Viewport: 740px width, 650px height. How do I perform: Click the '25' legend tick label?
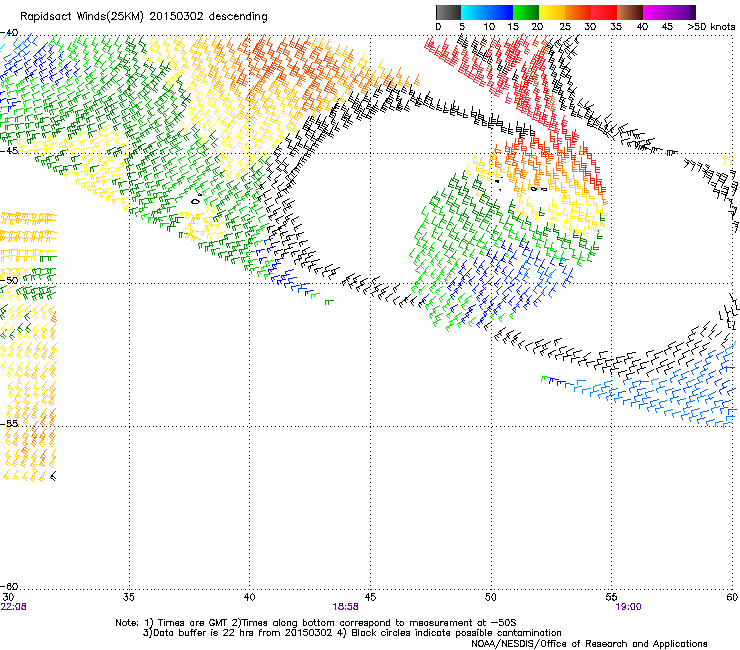pyautogui.click(x=565, y=27)
